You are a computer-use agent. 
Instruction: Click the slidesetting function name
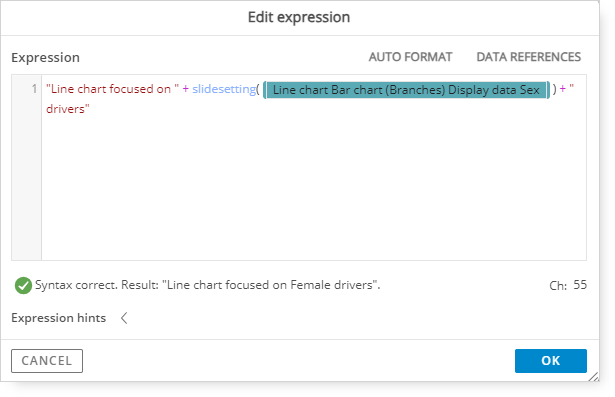coord(224,89)
